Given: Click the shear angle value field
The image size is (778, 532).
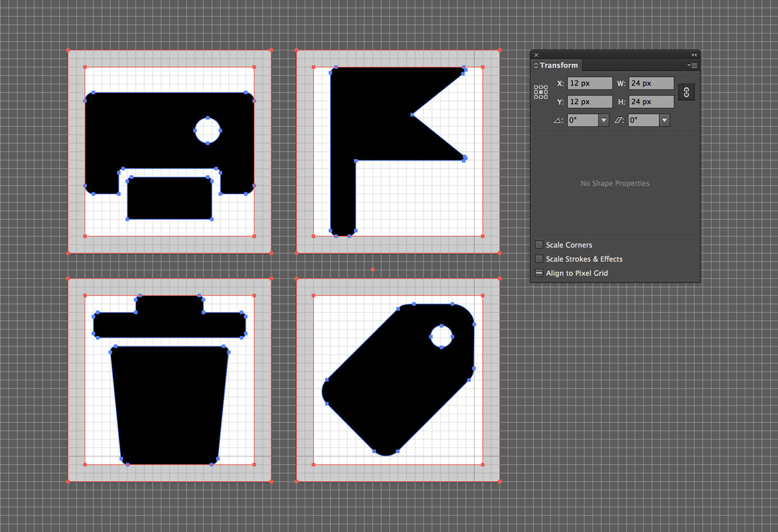Looking at the screenshot, I should [644, 120].
